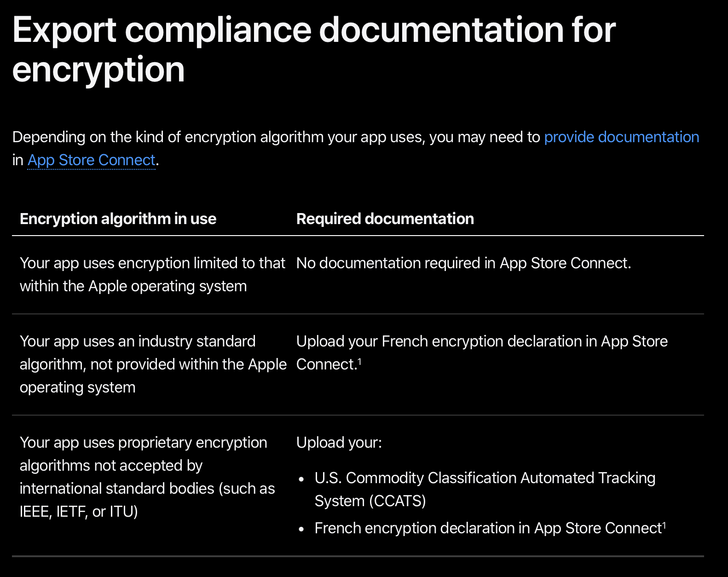Open the App Store Connect link
The width and height of the screenshot is (728, 577).
(92, 160)
